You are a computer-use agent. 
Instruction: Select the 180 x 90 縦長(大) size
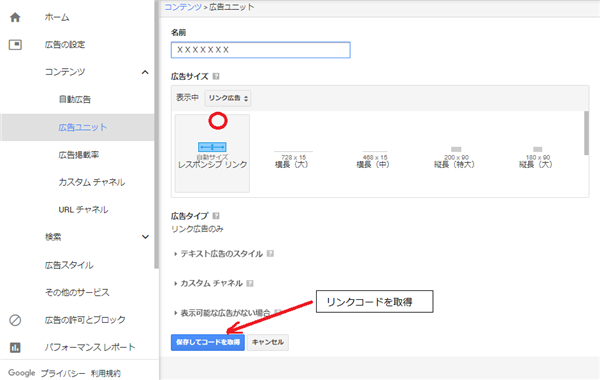click(537, 158)
